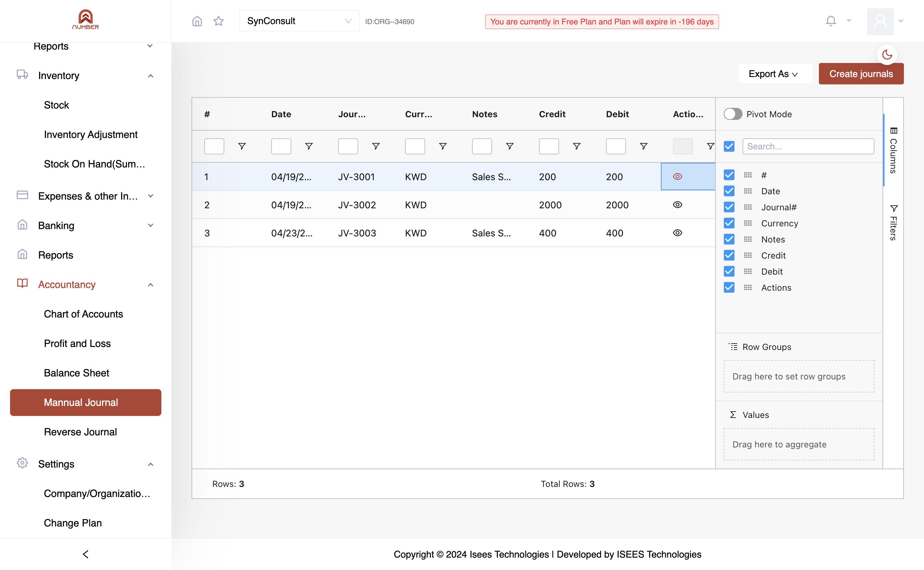Focus column Search field
The width and height of the screenshot is (924, 570).
[x=808, y=146]
